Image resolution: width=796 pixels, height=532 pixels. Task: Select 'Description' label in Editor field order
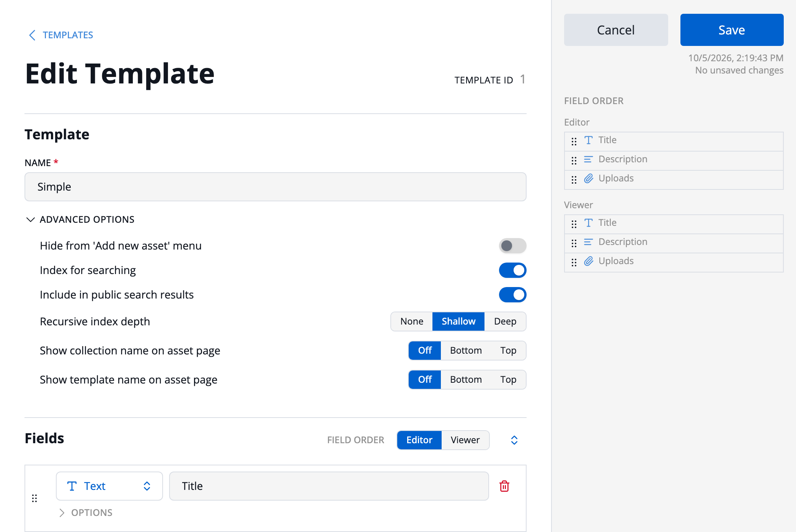pos(623,159)
